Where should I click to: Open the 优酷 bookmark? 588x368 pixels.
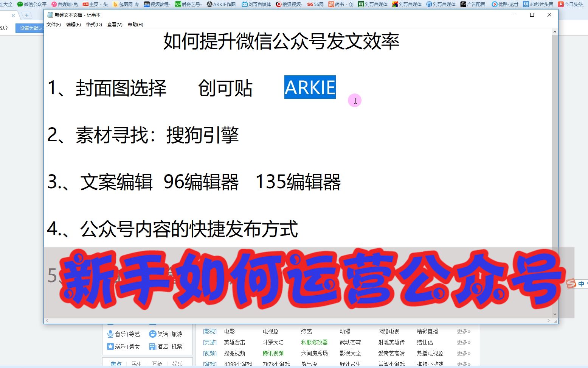[x=505, y=4]
